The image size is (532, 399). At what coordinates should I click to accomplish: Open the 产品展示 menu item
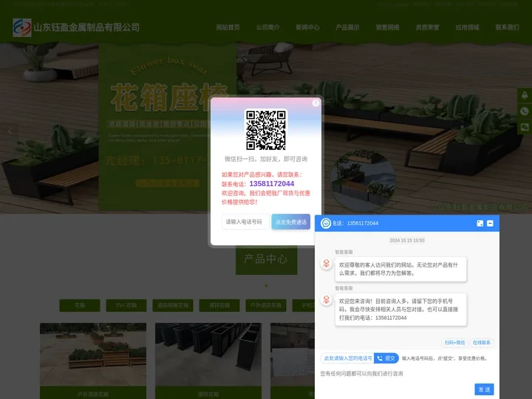[x=348, y=27]
